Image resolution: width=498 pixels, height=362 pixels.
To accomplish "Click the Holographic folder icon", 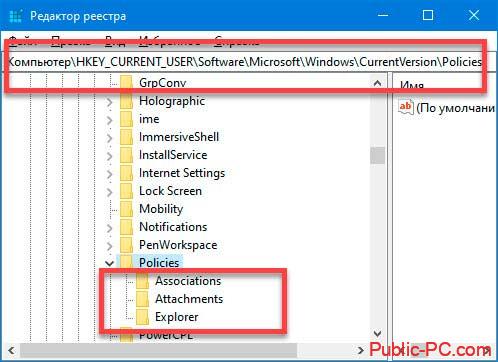I will [x=126, y=101].
